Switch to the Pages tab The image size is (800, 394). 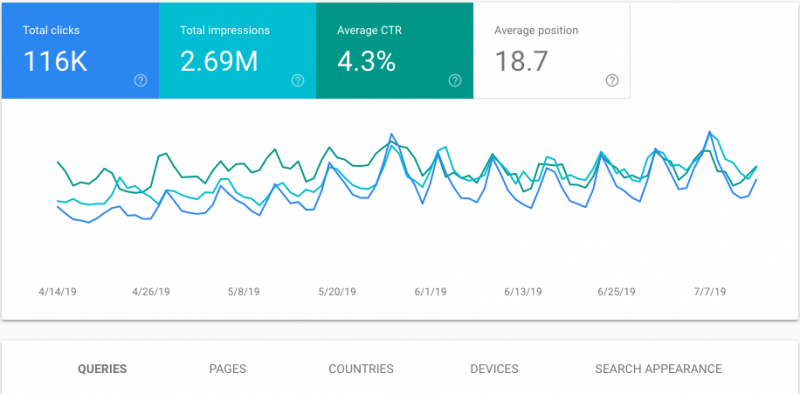[x=228, y=369]
